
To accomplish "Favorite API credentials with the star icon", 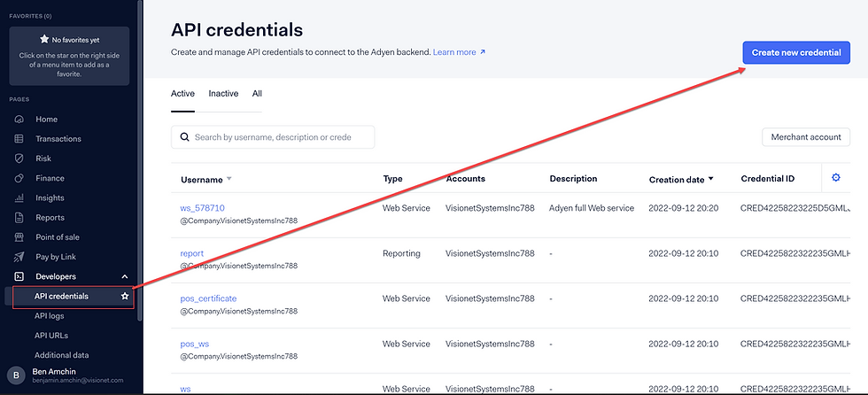I will (x=125, y=297).
